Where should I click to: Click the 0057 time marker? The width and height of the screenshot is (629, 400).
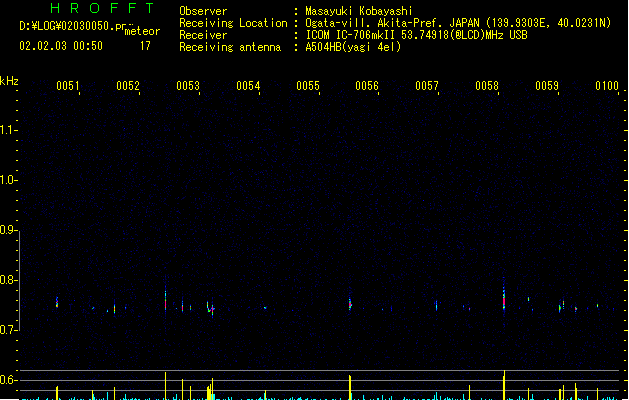(427, 86)
